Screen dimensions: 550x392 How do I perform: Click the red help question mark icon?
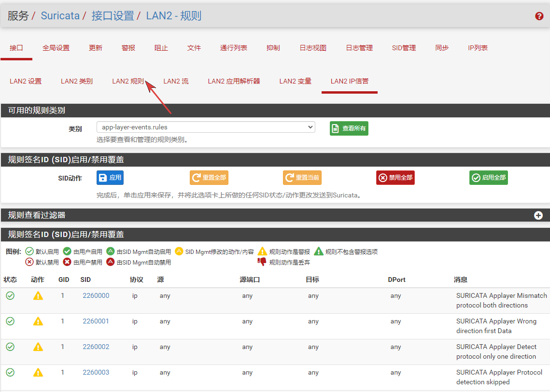pyautogui.click(x=539, y=16)
